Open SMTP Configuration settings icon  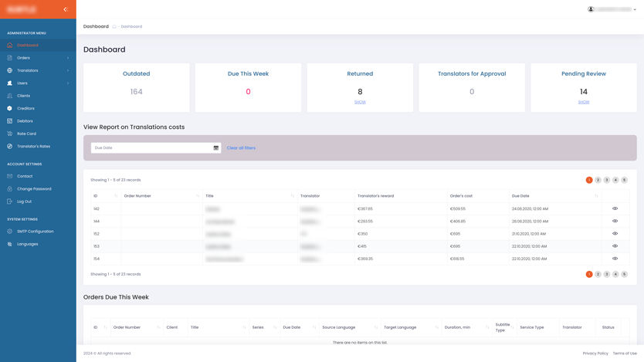pyautogui.click(x=10, y=232)
